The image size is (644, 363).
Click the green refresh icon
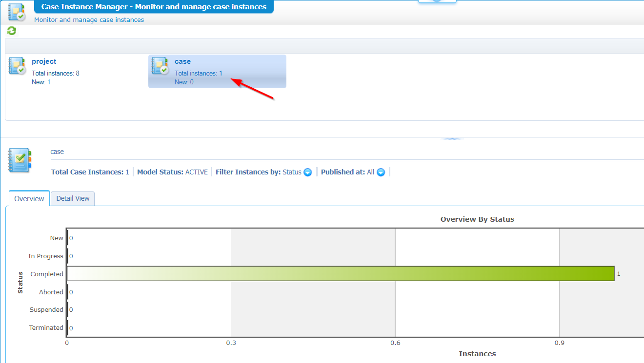12,31
